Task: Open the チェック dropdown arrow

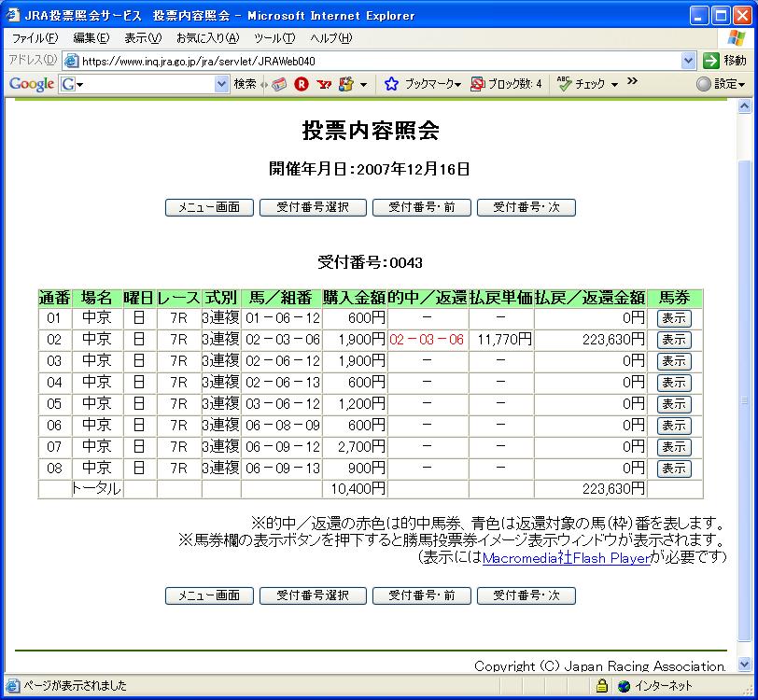Action: point(614,85)
